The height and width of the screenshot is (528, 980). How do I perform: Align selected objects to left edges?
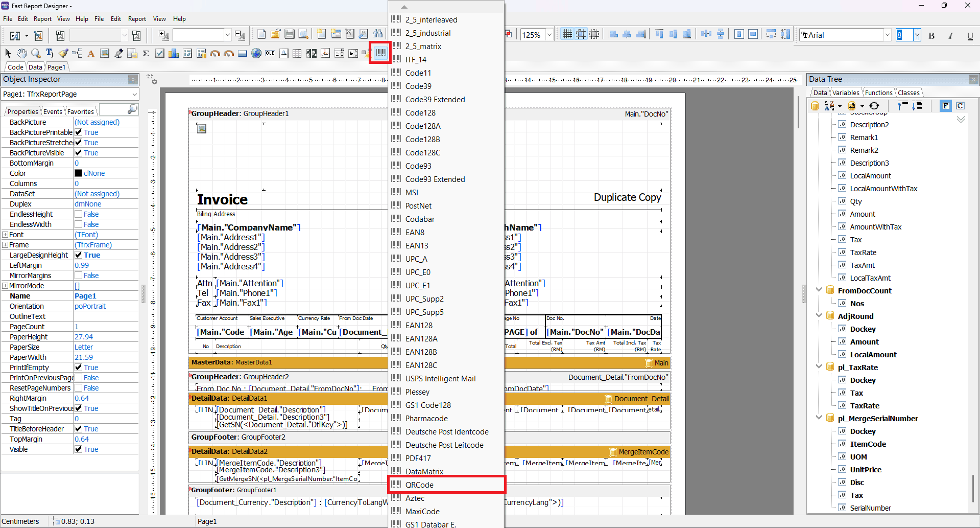[614, 35]
